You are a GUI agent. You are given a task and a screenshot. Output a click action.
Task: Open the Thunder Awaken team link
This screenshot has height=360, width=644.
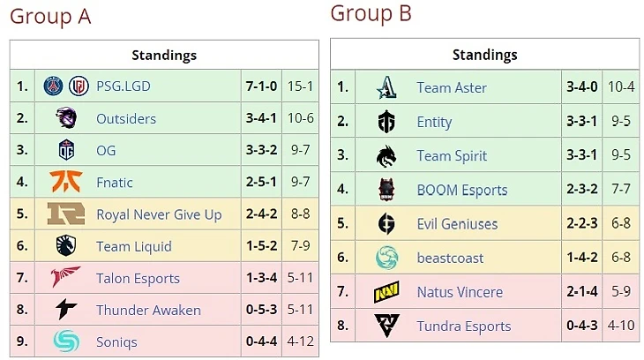click(148, 310)
